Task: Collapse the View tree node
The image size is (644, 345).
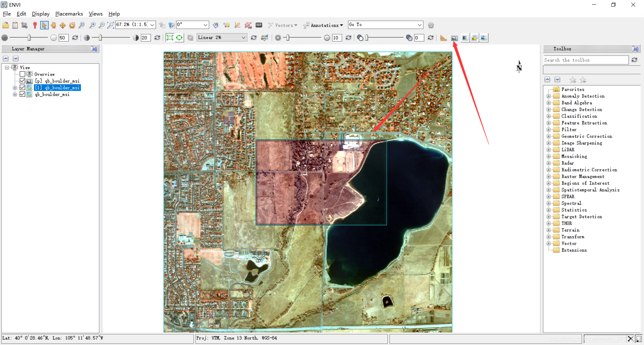Action: coord(7,68)
